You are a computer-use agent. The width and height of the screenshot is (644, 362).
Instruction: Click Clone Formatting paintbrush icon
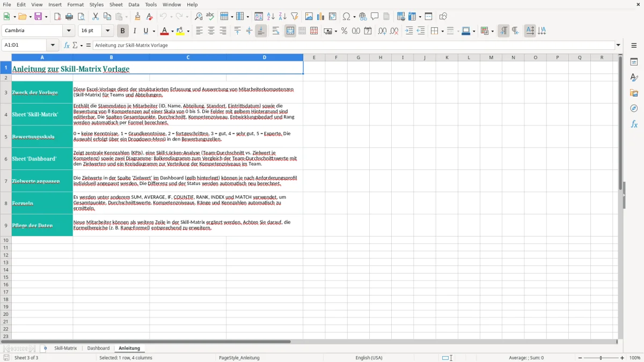pos(138,17)
